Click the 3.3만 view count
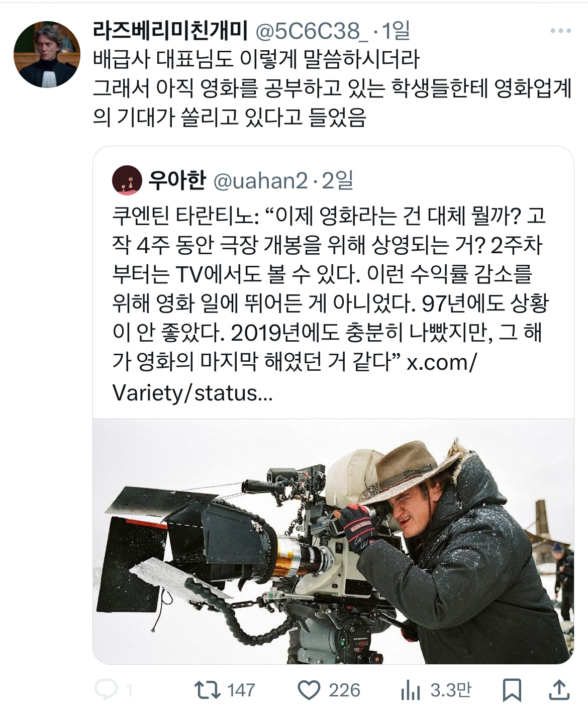 click(451, 690)
